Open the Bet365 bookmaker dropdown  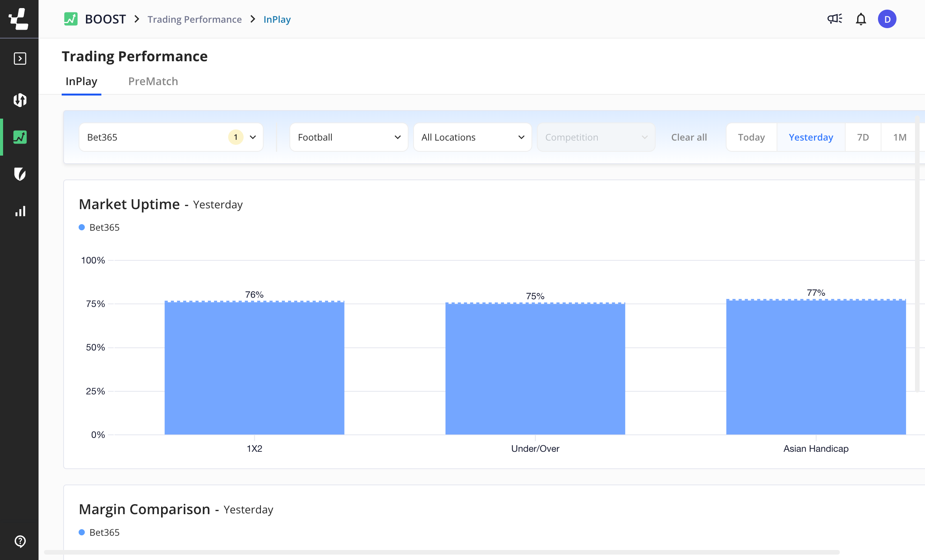click(171, 137)
